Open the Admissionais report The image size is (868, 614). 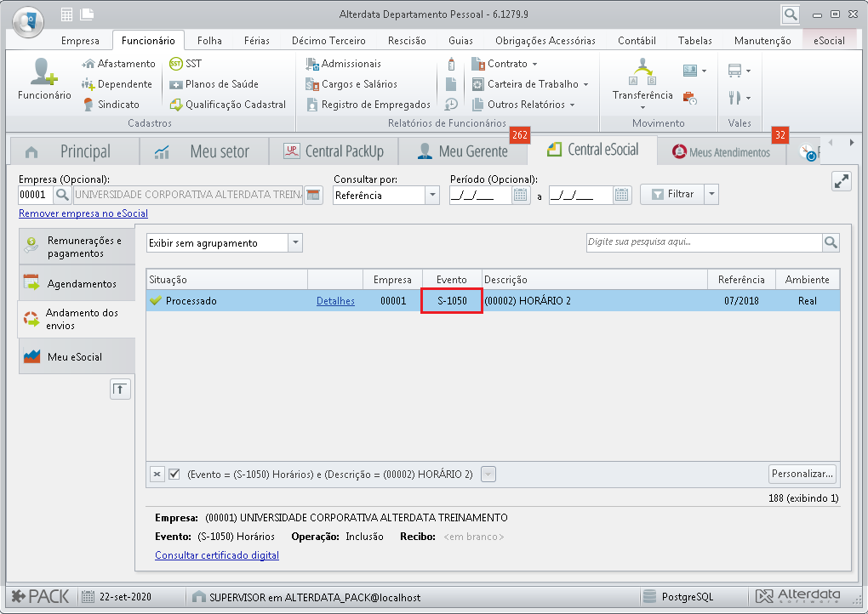click(x=343, y=64)
